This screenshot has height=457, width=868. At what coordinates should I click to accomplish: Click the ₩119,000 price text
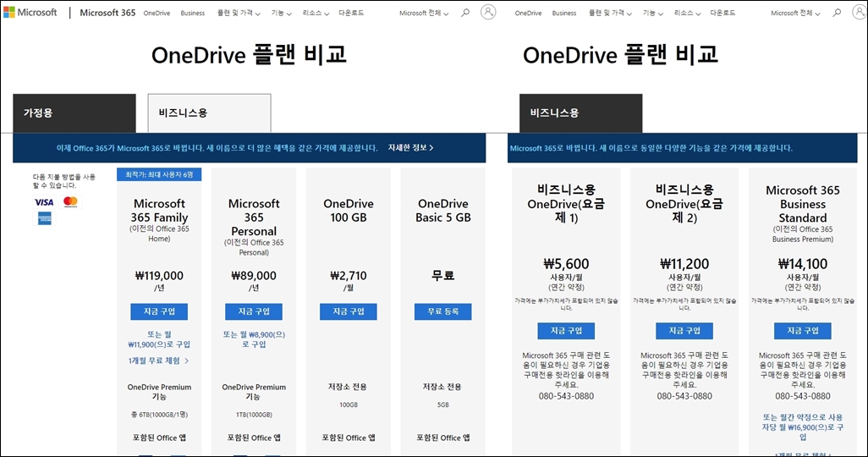pos(159,275)
